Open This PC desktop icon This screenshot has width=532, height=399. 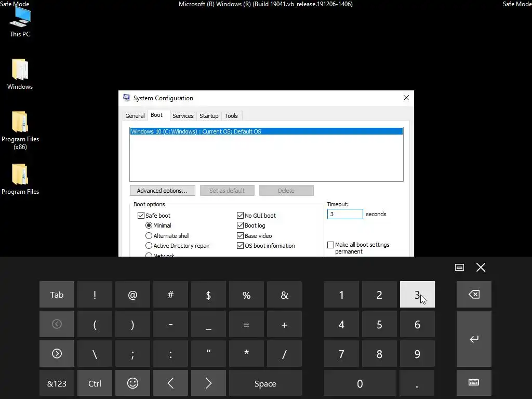(20, 22)
